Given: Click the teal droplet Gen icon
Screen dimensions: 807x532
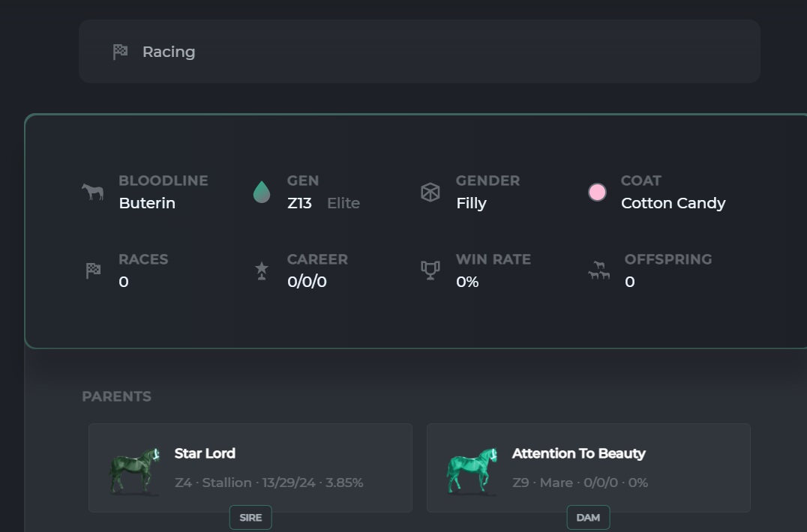Looking at the screenshot, I should (262, 192).
